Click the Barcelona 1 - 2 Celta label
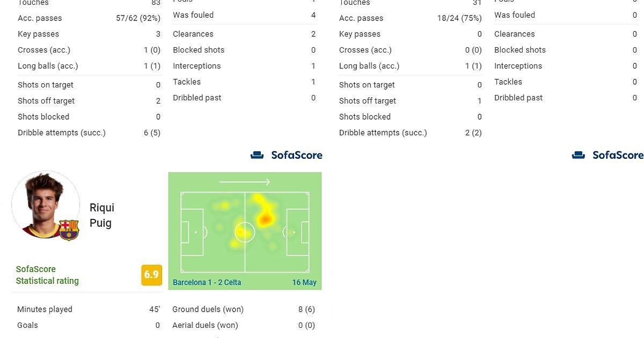 click(207, 282)
